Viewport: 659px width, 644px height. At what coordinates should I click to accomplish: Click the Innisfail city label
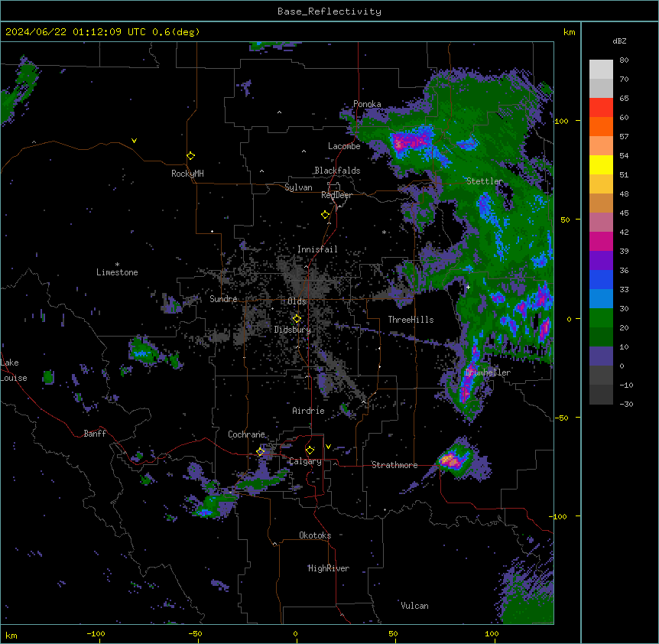tap(317, 249)
